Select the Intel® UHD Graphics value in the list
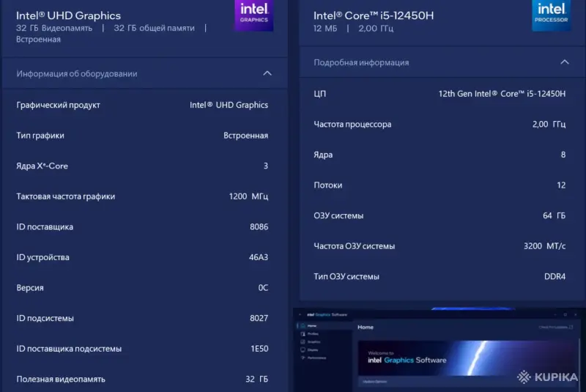 pyautogui.click(x=229, y=105)
